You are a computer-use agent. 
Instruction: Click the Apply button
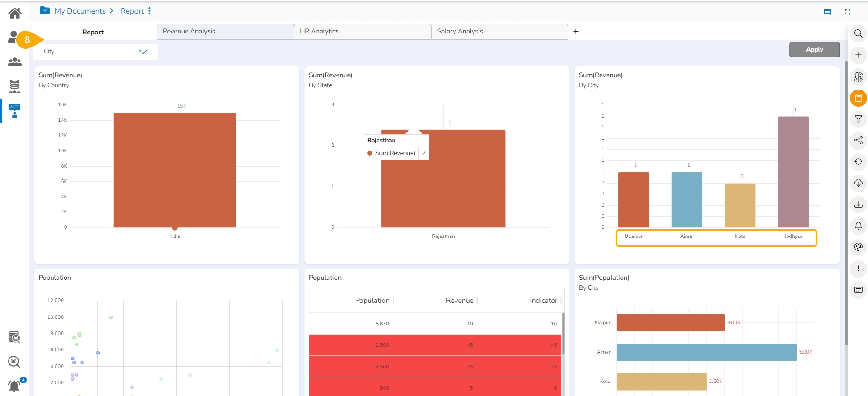coord(814,50)
